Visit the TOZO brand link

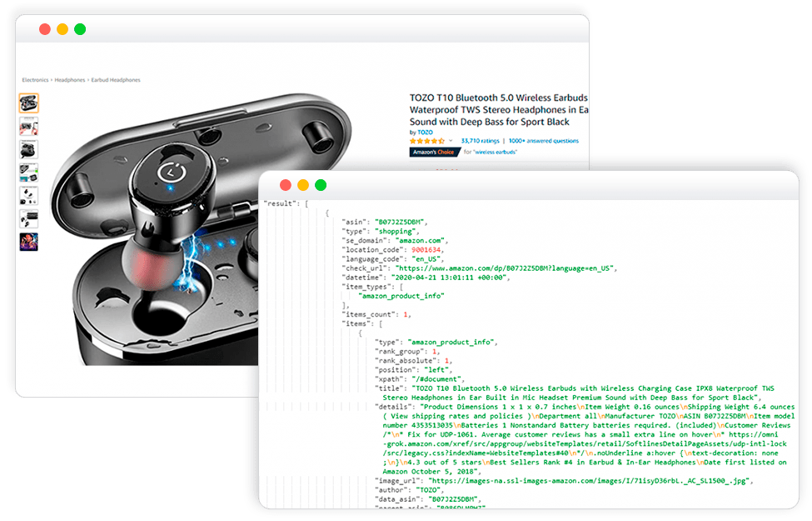425,133
